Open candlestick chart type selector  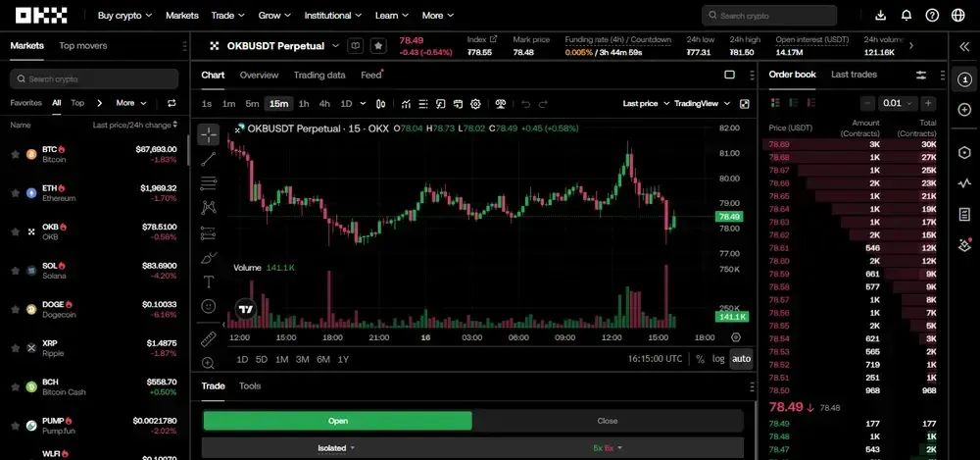tap(380, 104)
